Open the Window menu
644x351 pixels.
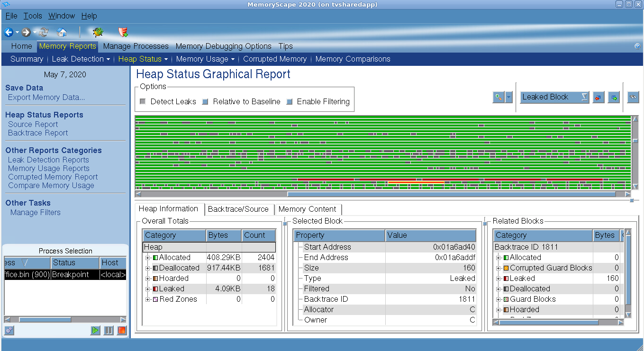pos(62,16)
